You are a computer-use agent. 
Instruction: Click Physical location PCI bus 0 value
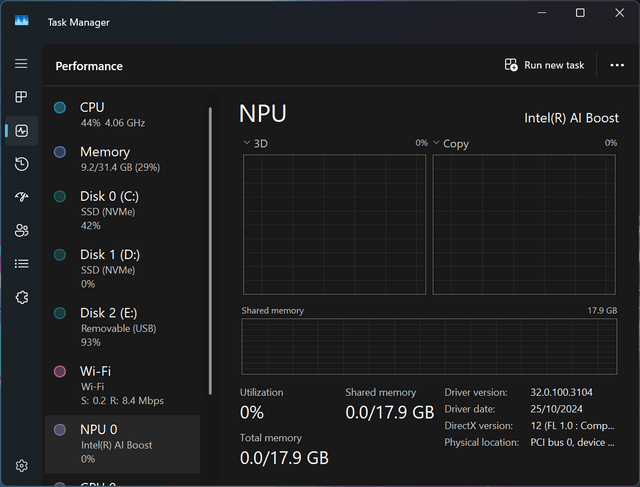tap(572, 443)
